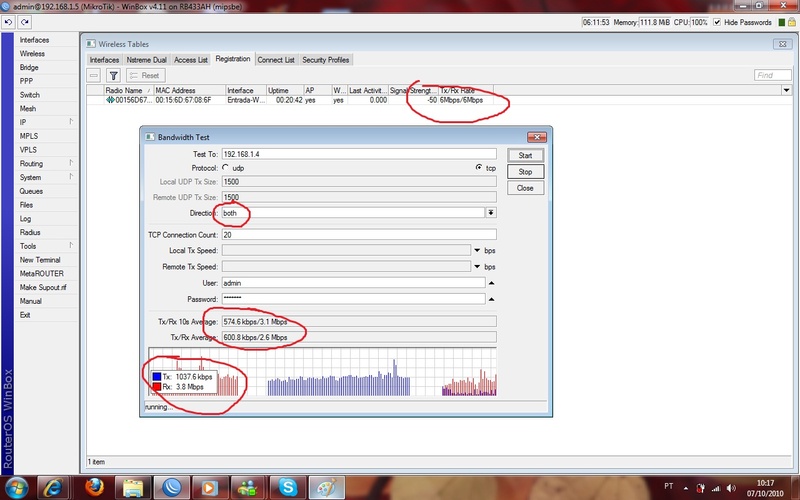Screen dimensions: 800x500
Task: Open Skype from the taskbar
Action: [x=288, y=488]
